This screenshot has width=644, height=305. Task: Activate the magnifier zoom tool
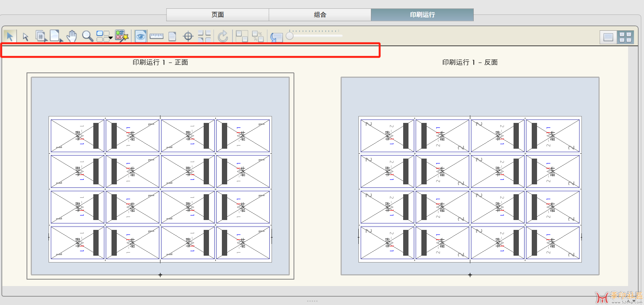click(88, 36)
